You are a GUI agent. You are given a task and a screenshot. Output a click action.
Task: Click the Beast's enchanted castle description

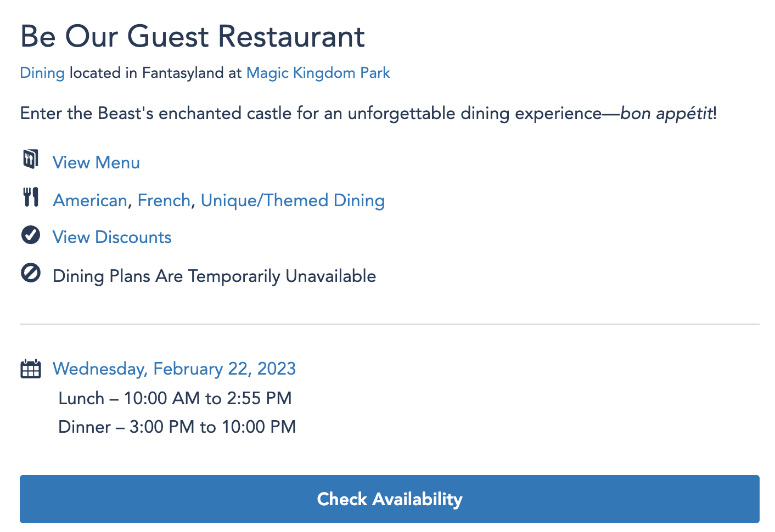coord(368,114)
